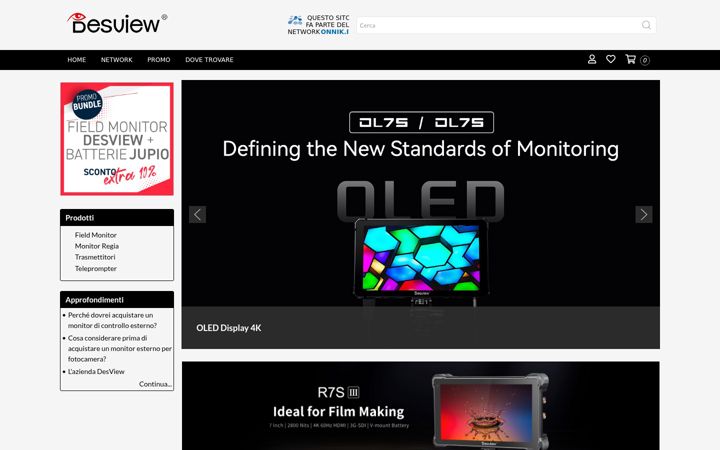The image size is (720, 450).
Task: Click the Desview logo
Action: point(117,23)
